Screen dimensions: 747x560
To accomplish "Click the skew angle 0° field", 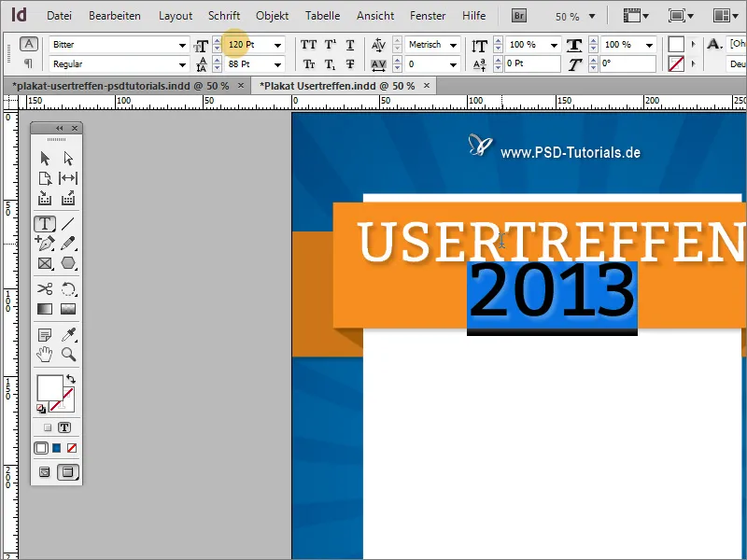I will [627, 63].
